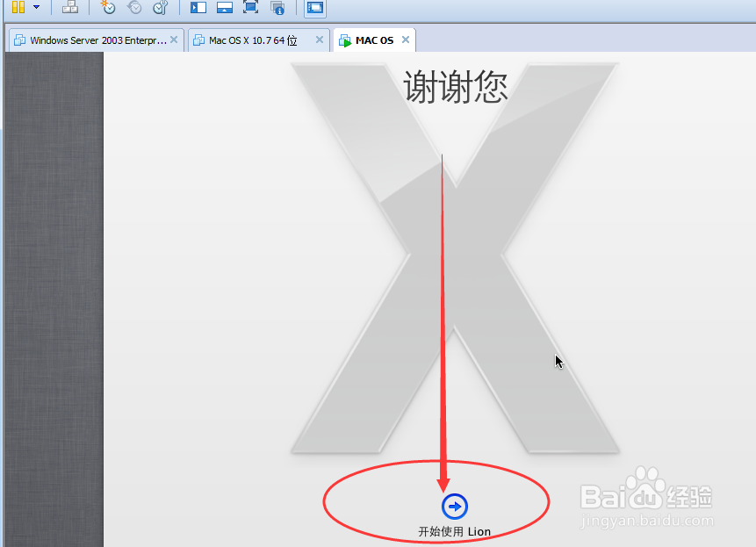This screenshot has height=547, width=756.
Task: Enter full screen mode
Action: 251,7
